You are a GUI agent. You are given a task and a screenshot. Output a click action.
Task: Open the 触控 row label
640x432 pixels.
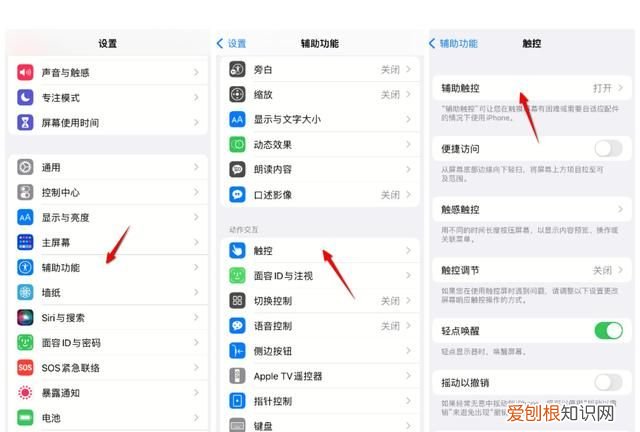263,250
